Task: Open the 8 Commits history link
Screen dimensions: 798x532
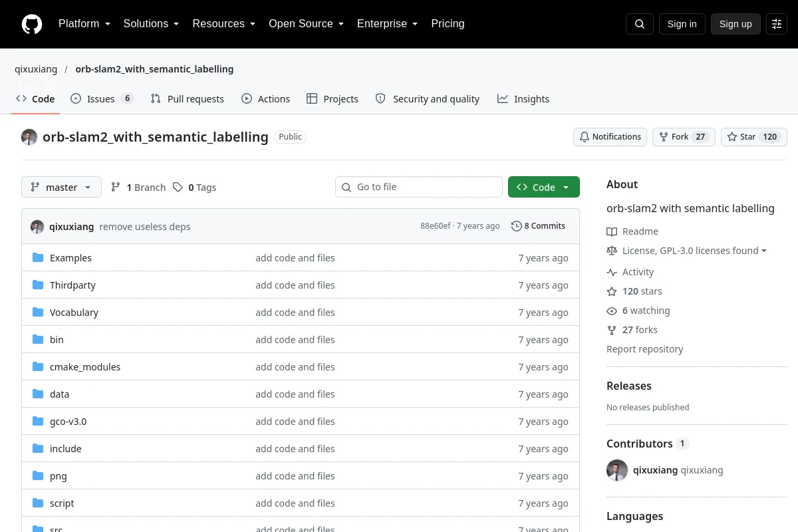Action: [x=538, y=226]
